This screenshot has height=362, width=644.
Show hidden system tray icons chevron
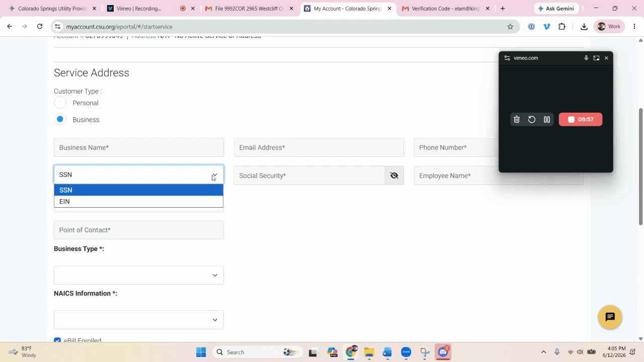click(543, 352)
